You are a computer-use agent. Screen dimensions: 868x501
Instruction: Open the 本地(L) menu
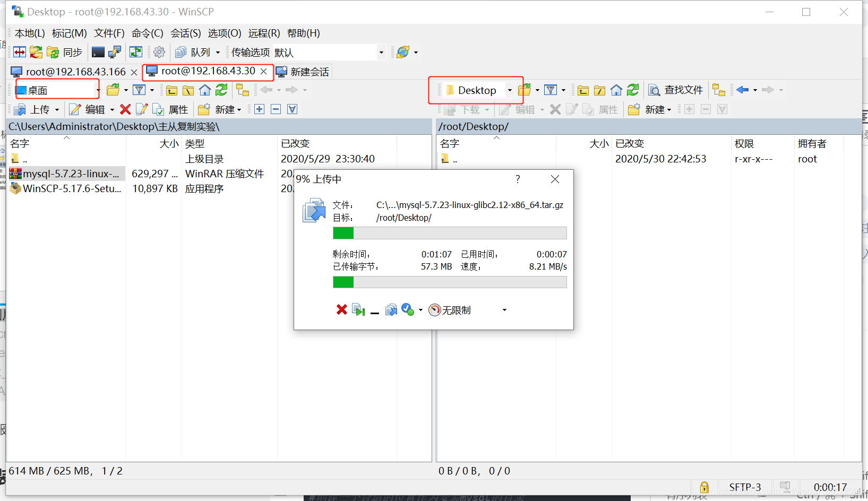pyautogui.click(x=30, y=33)
